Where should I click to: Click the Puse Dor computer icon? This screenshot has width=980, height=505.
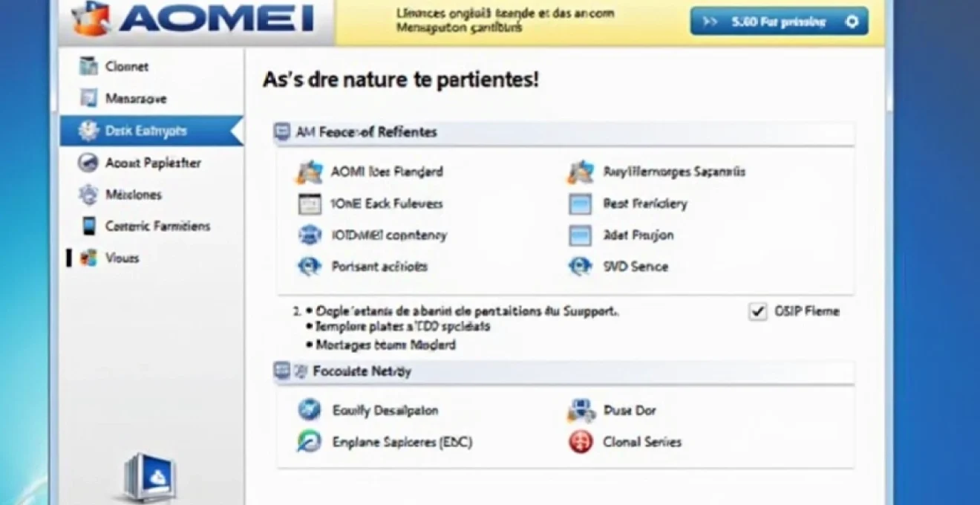click(580, 409)
